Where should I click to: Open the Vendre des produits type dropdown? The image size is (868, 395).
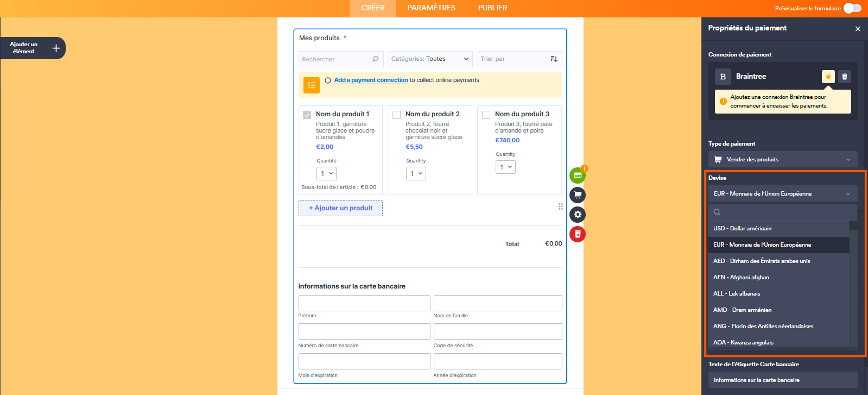(x=783, y=159)
